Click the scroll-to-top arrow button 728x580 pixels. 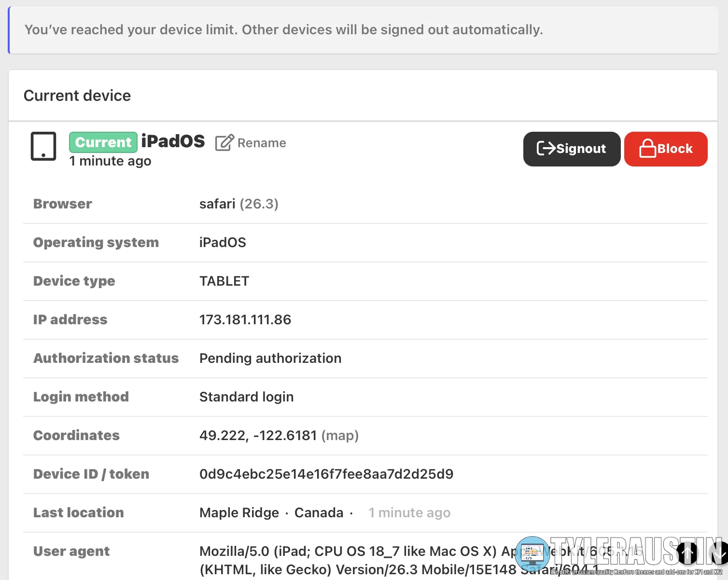point(687,553)
